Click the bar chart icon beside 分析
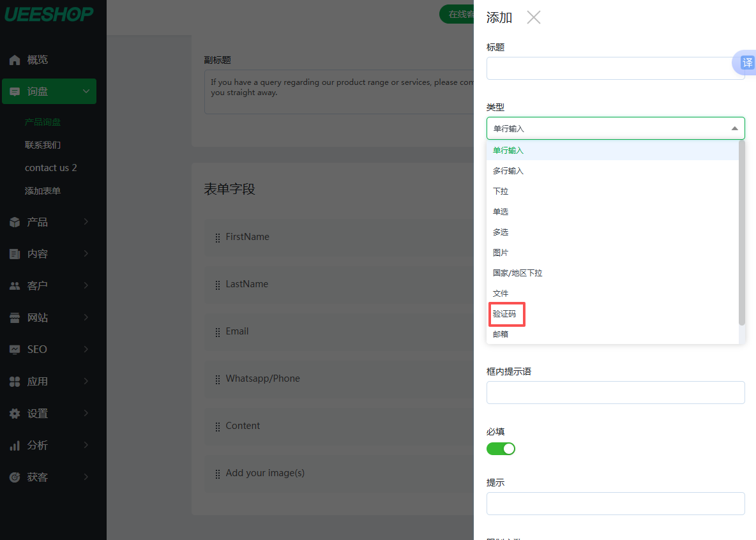The height and width of the screenshot is (540, 756). [15, 446]
